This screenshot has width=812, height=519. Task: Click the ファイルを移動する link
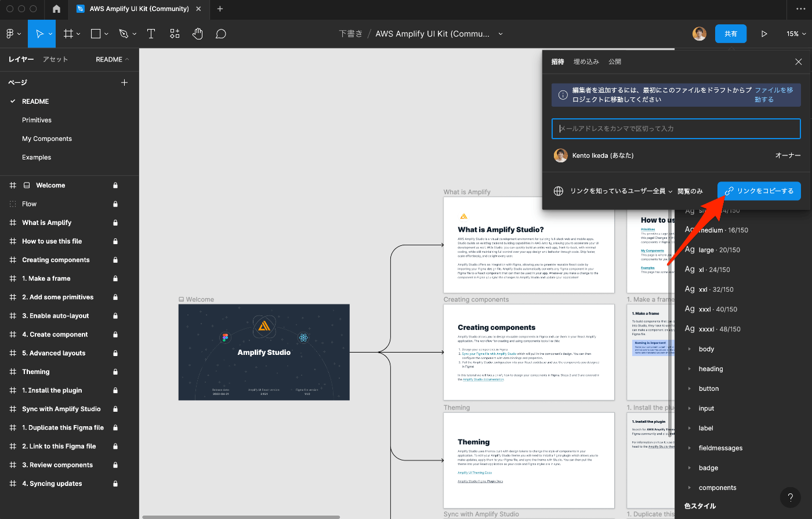click(x=774, y=95)
